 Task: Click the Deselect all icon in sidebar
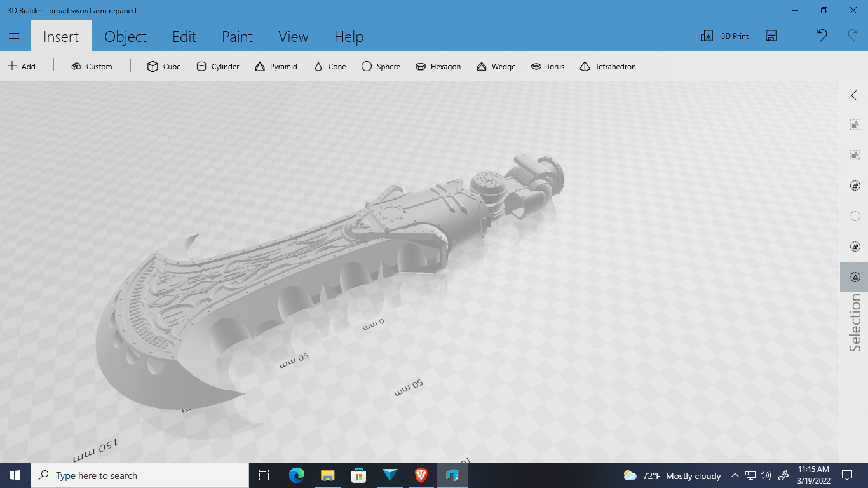[855, 155]
